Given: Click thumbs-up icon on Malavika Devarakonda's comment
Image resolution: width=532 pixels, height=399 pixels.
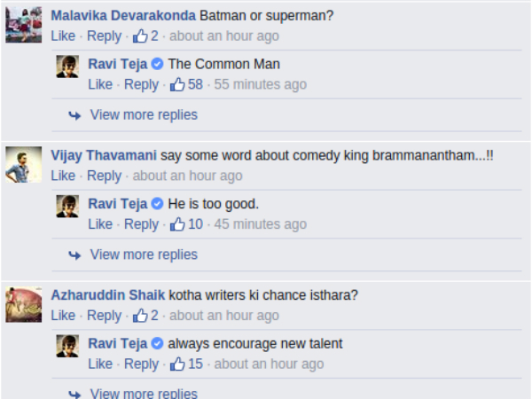Looking at the screenshot, I should 140,36.
